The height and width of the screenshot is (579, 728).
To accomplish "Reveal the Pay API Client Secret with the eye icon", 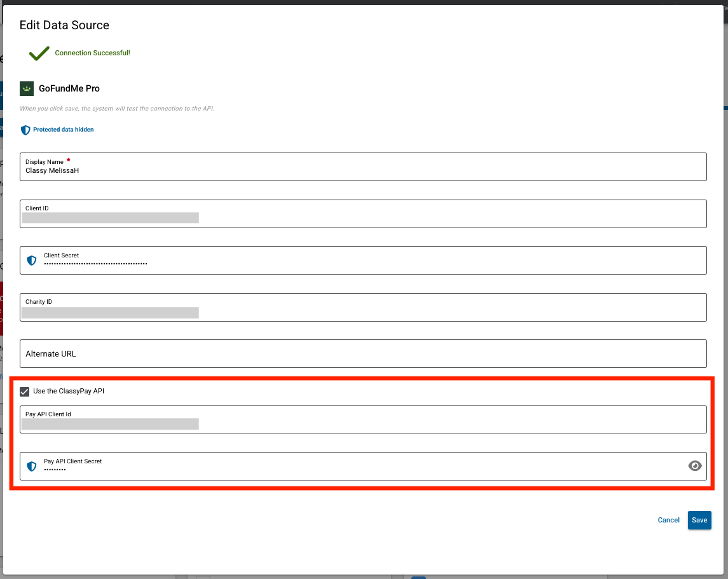I will [694, 466].
